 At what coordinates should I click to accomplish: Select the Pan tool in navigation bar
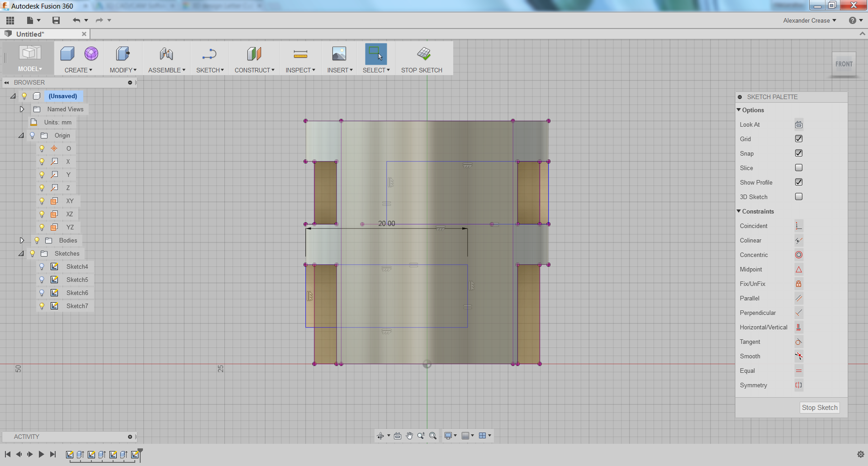tap(409, 436)
